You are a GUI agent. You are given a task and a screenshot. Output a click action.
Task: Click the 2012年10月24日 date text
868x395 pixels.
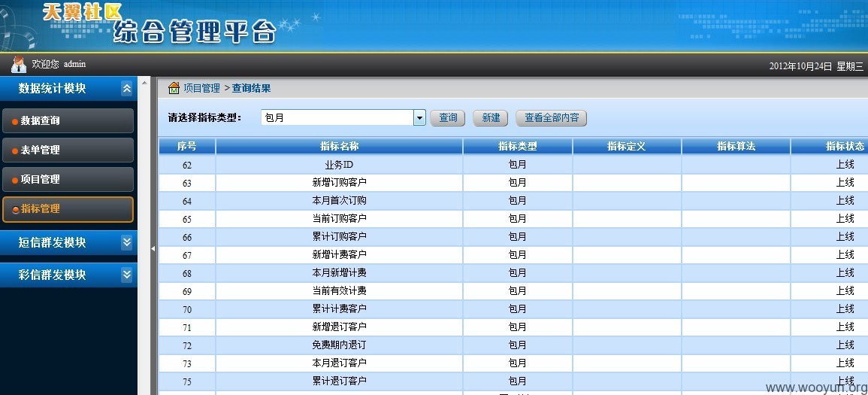tap(800, 66)
